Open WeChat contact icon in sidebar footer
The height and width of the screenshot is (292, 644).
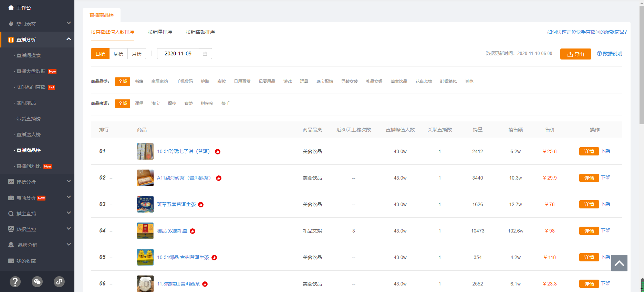[37, 282]
